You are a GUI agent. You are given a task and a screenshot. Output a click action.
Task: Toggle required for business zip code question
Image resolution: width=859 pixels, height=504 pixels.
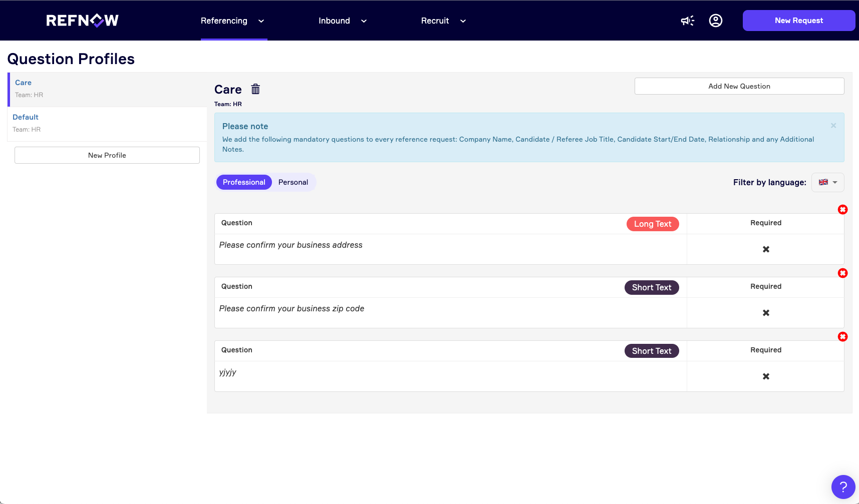click(x=765, y=313)
